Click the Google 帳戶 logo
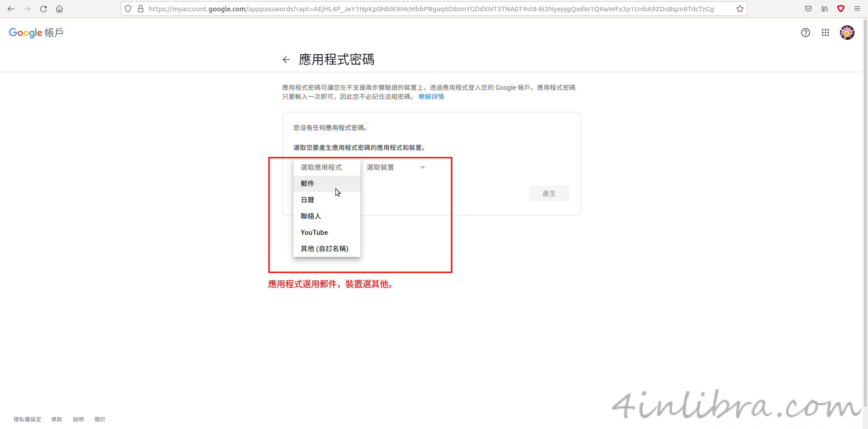The width and height of the screenshot is (868, 429). click(x=36, y=33)
